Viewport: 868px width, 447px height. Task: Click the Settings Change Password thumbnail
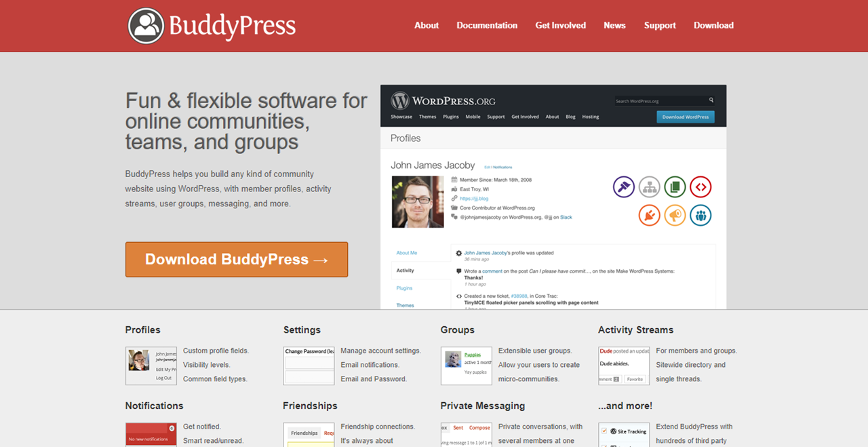[x=309, y=366]
